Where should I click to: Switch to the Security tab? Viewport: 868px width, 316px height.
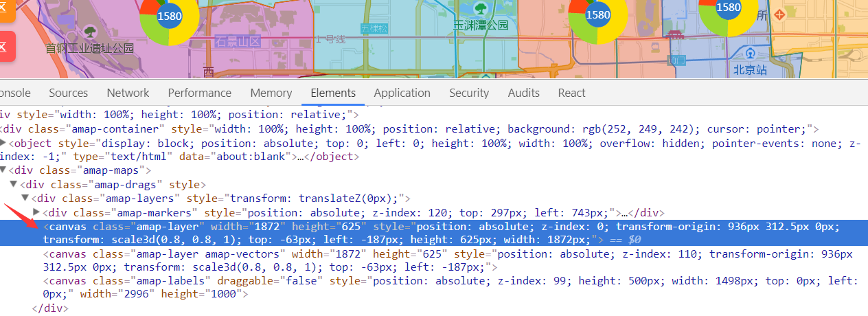pos(469,93)
